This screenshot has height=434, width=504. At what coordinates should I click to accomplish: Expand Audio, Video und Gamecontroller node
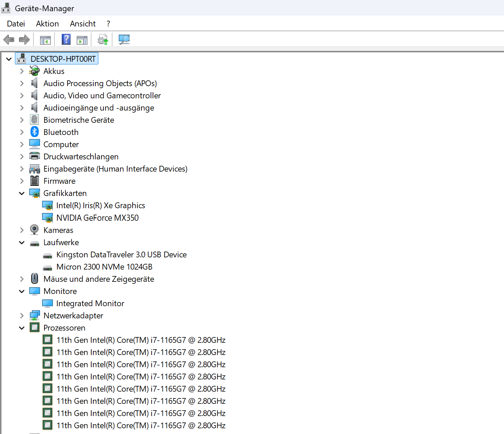[22, 96]
